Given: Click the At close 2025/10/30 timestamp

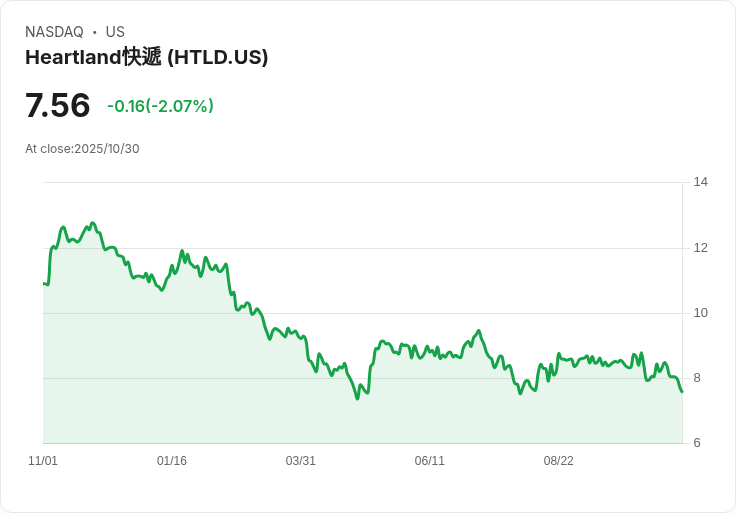Looking at the screenshot, I should click(x=82, y=149).
